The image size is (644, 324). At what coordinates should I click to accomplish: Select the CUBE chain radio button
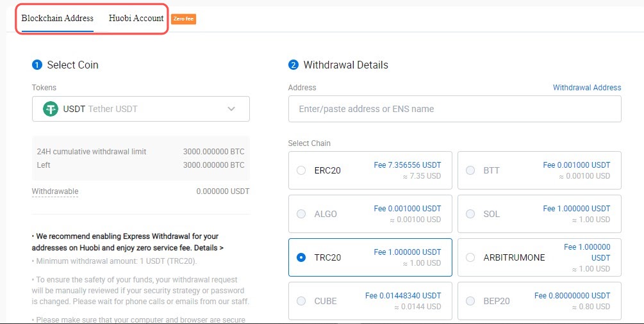(x=301, y=301)
